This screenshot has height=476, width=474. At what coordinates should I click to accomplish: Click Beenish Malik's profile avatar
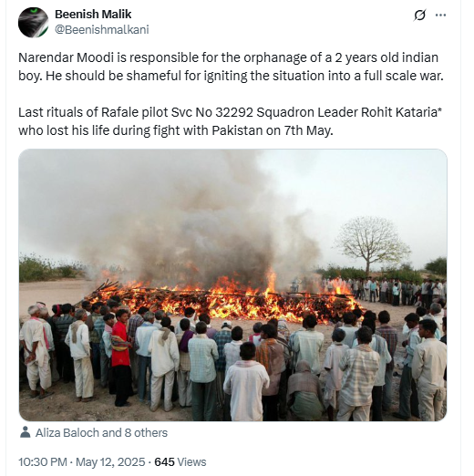[x=34, y=23]
